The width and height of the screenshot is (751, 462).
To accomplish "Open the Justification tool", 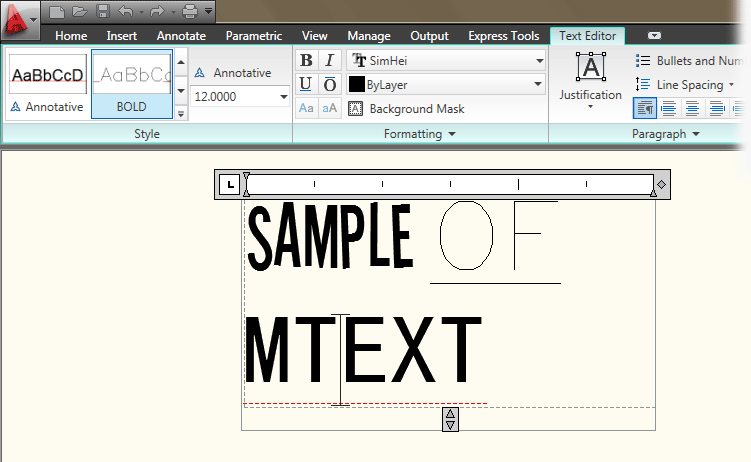I will point(591,79).
